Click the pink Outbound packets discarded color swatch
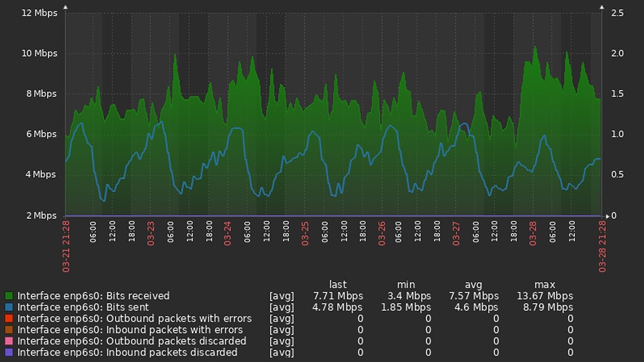644x362 pixels. tap(9, 341)
